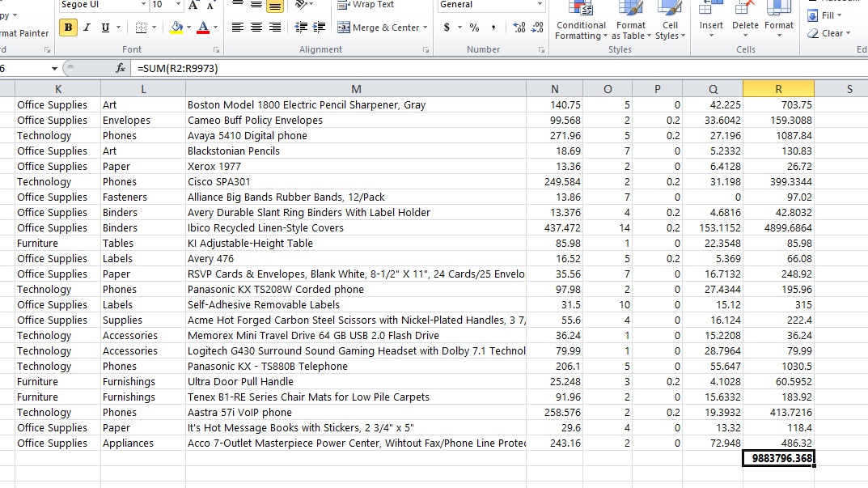Increase the cell indent
868x488 pixels.
coord(319,28)
